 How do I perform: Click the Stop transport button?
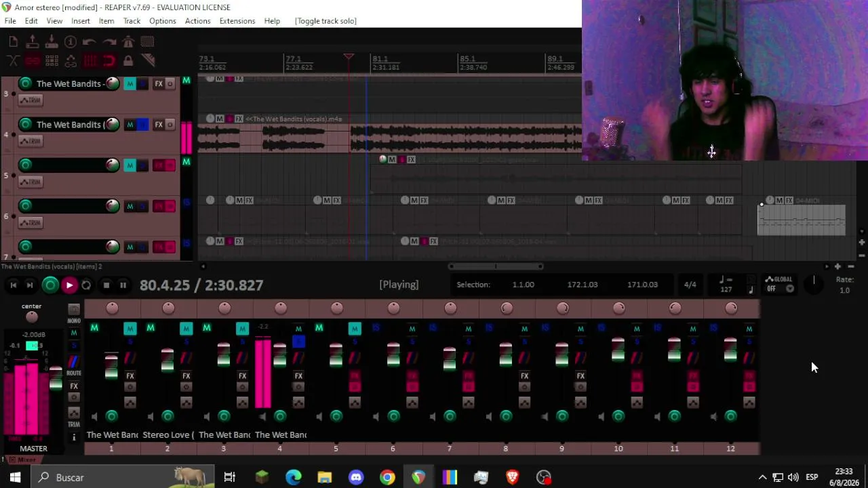(106, 285)
